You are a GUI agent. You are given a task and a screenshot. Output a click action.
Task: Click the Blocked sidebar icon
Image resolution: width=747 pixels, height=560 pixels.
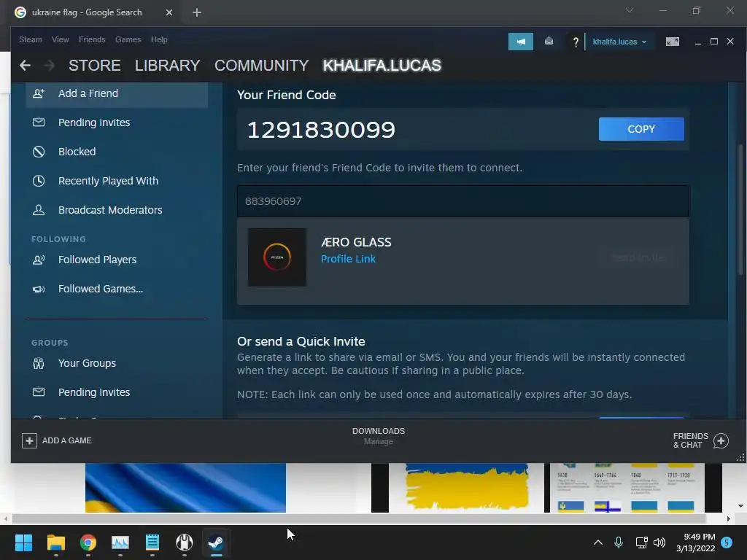[x=39, y=152]
